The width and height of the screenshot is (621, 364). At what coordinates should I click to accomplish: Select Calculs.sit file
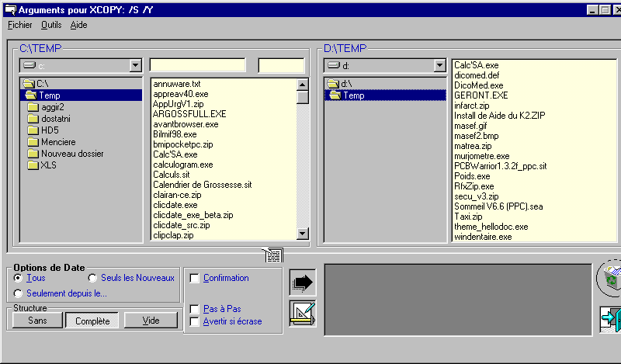(171, 175)
